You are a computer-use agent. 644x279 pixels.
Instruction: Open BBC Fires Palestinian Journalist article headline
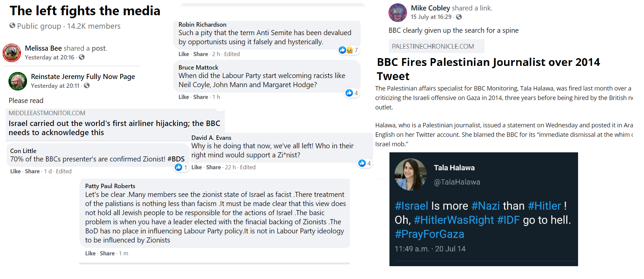pos(488,69)
